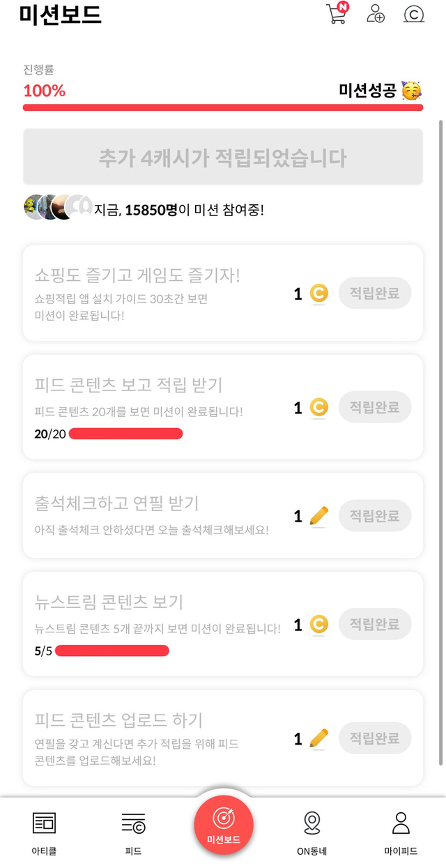This screenshot has height=868, width=446.
Task: Go to the ON동네 tab
Action: (x=312, y=831)
